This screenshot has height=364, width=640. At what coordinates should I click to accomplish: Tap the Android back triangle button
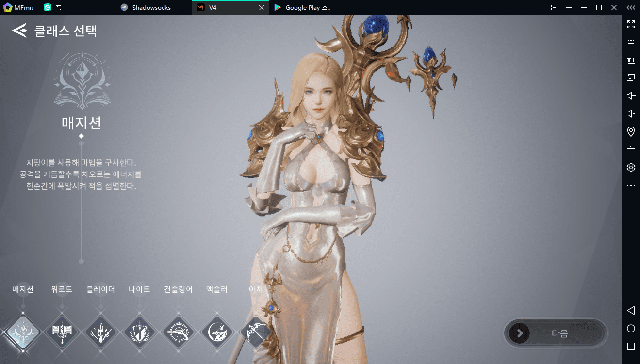[x=631, y=310]
